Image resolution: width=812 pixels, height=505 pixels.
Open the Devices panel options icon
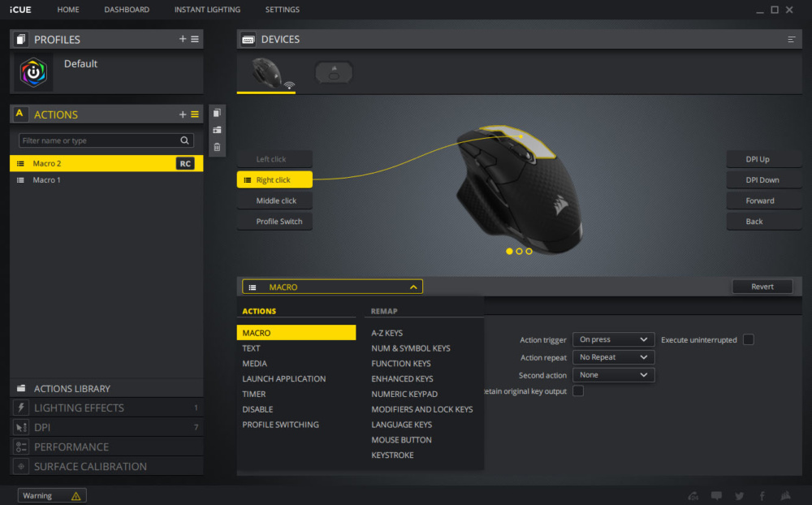[791, 39]
